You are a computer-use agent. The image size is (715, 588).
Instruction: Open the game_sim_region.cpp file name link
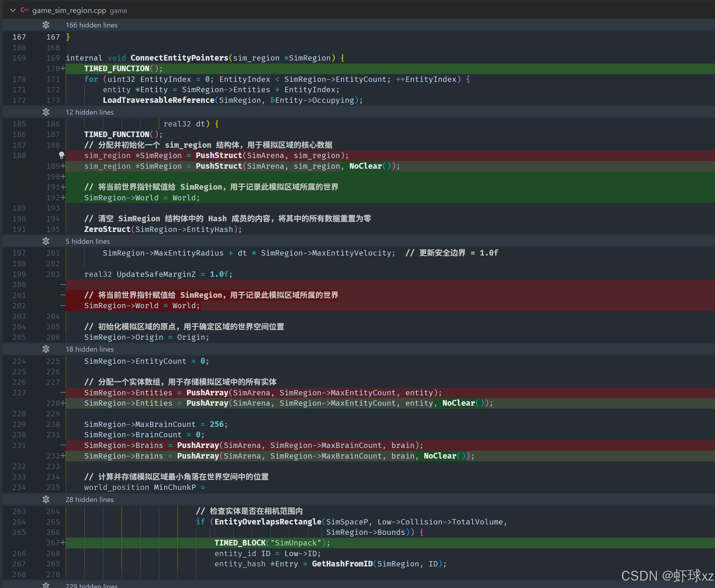pyautogui.click(x=69, y=11)
